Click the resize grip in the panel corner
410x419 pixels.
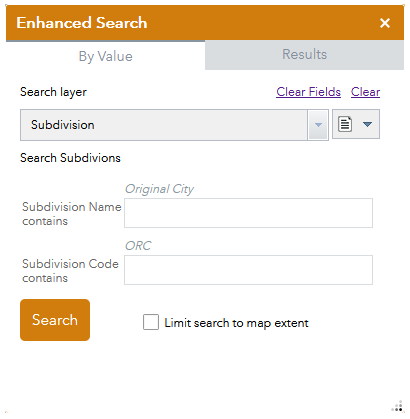pos(397,406)
